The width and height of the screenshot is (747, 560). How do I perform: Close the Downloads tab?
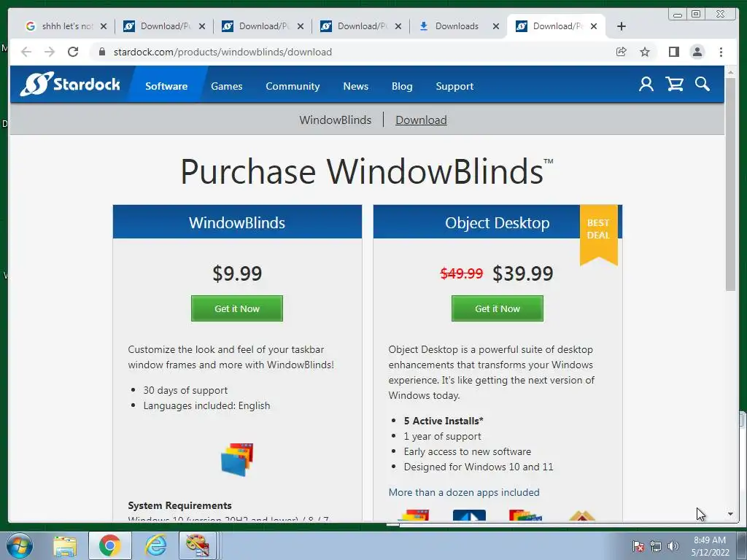(496, 26)
